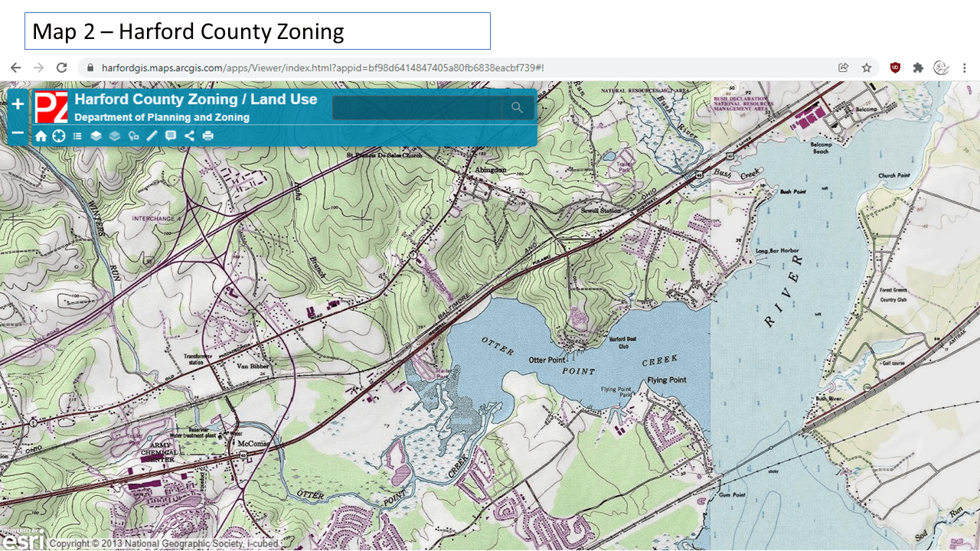Launch a search with the magnifier icon
This screenshot has width=980, height=551.
(x=517, y=107)
